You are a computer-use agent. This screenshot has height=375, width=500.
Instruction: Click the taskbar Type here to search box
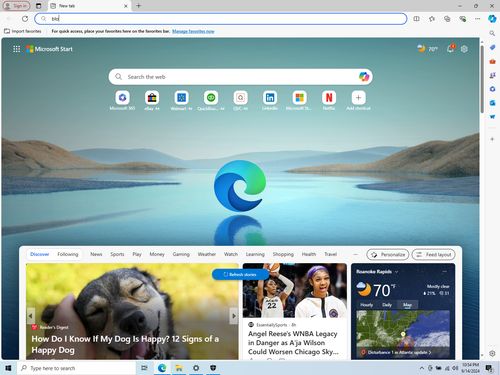pos(76,368)
